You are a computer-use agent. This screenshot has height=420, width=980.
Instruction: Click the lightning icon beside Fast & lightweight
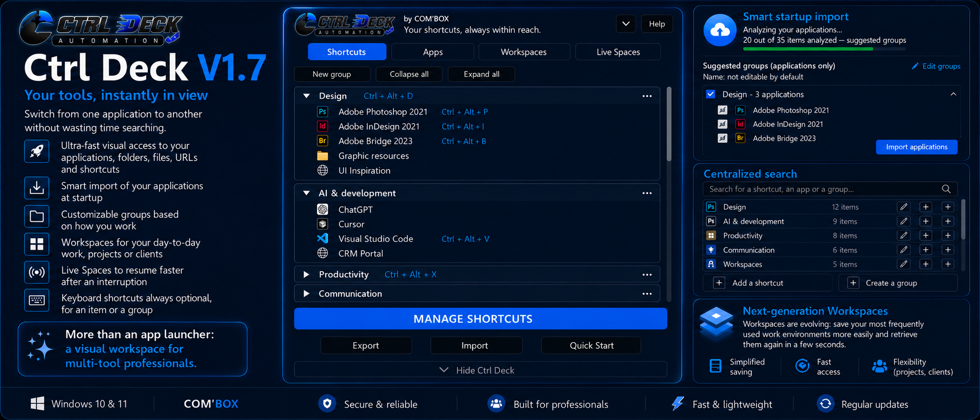click(678, 404)
